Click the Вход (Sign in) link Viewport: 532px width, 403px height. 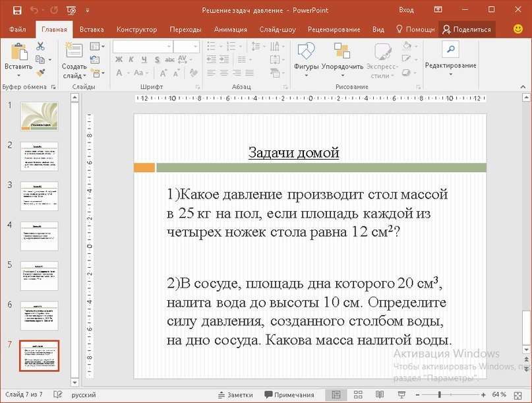[x=406, y=10]
